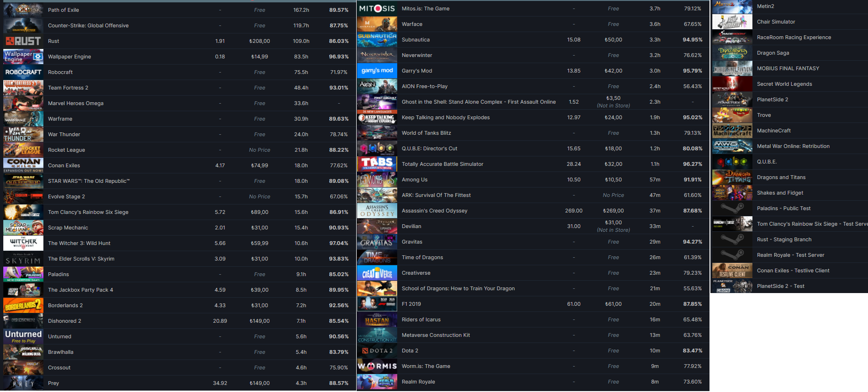
Task: Open School of Dragons game title
Action: pos(458,288)
